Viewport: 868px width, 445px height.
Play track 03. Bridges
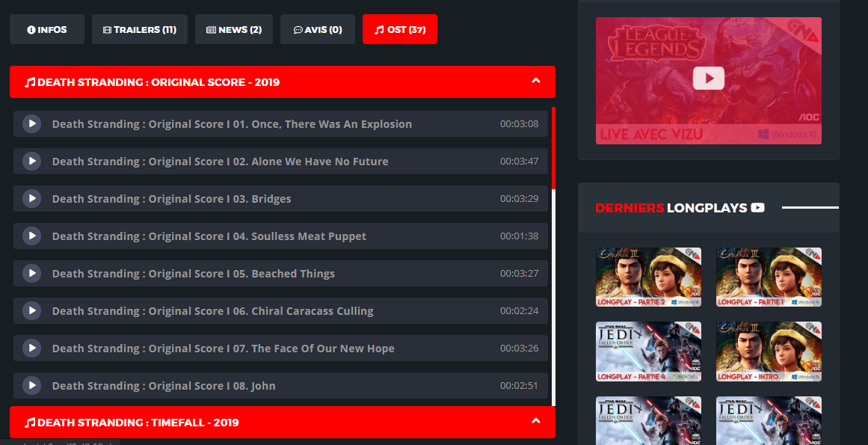coord(31,198)
